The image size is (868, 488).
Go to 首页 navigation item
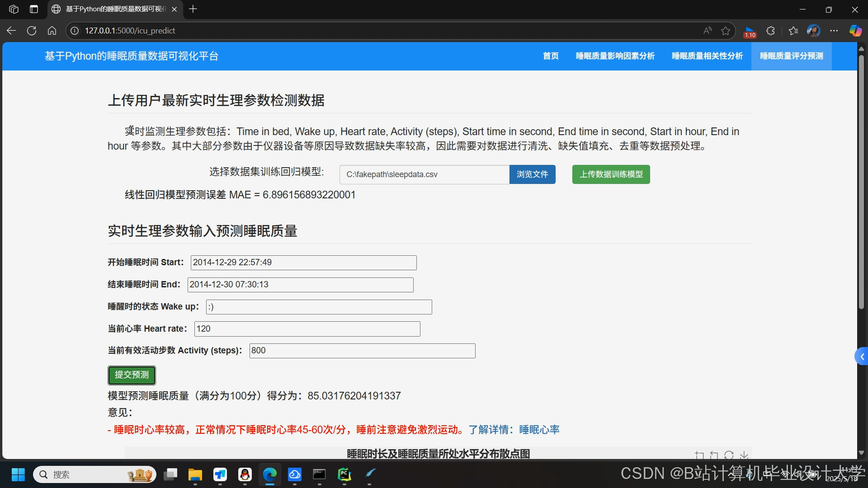(x=551, y=56)
